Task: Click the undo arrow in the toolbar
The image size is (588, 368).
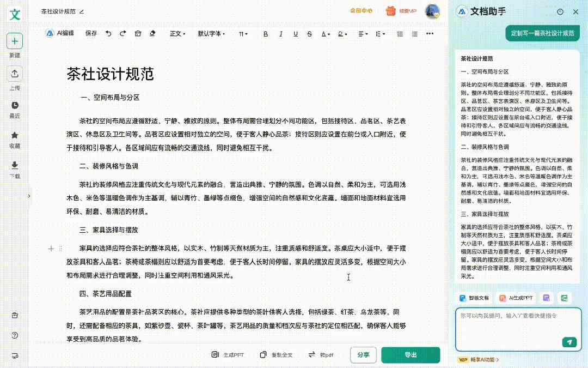Action: click(x=108, y=34)
